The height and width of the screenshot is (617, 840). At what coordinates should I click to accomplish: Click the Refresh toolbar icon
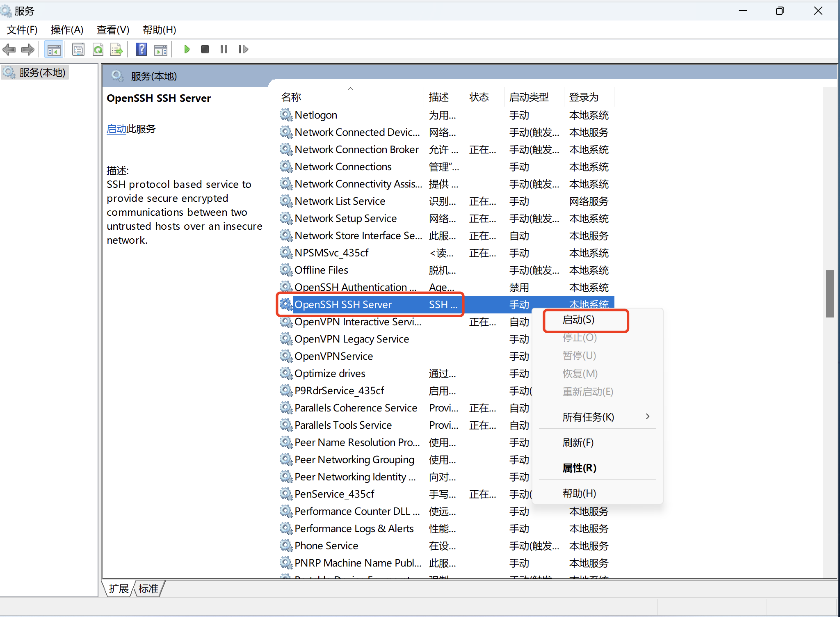click(x=98, y=50)
